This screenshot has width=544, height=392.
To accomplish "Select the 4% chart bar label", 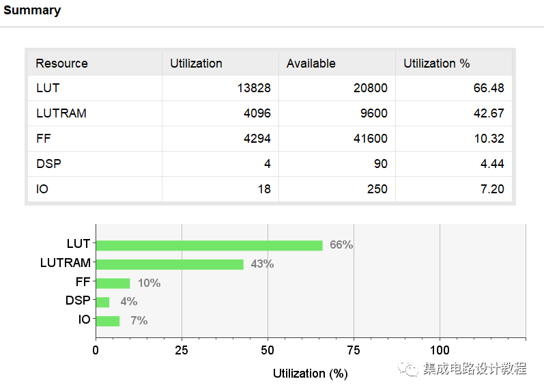I will click(129, 301).
